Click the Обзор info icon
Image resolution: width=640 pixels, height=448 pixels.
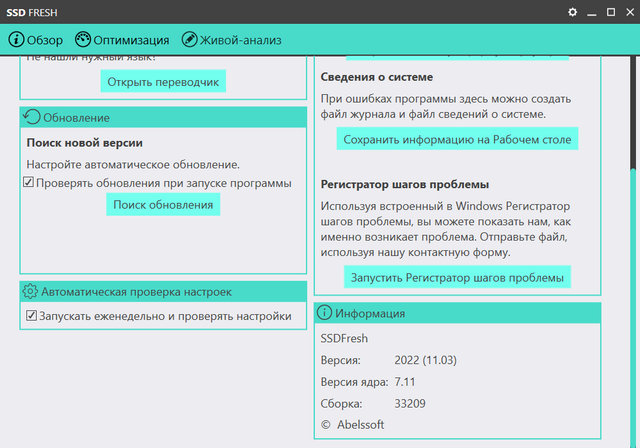point(16,40)
